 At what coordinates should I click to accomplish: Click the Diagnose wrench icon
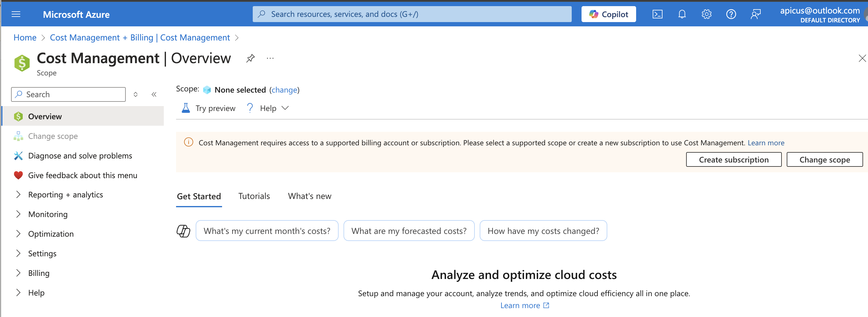pyautogui.click(x=18, y=156)
